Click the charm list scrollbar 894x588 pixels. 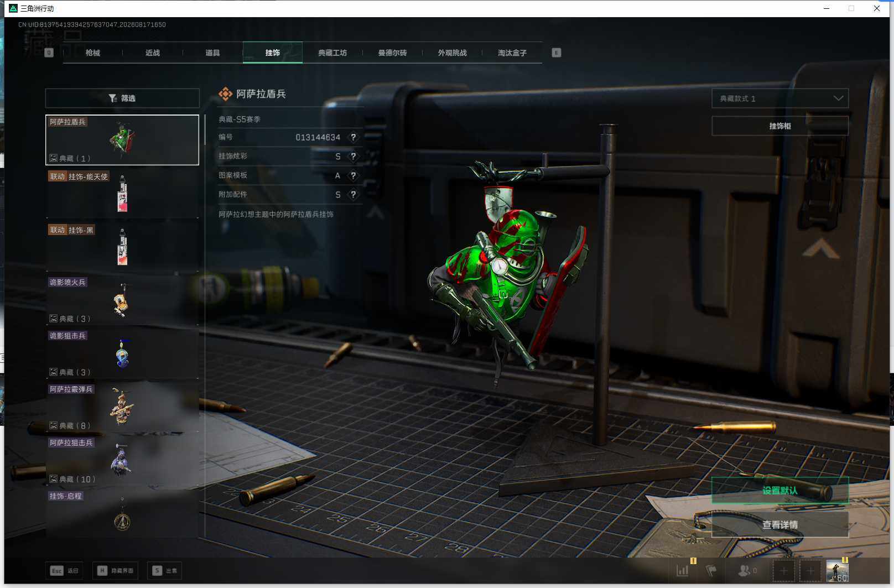tap(205, 131)
